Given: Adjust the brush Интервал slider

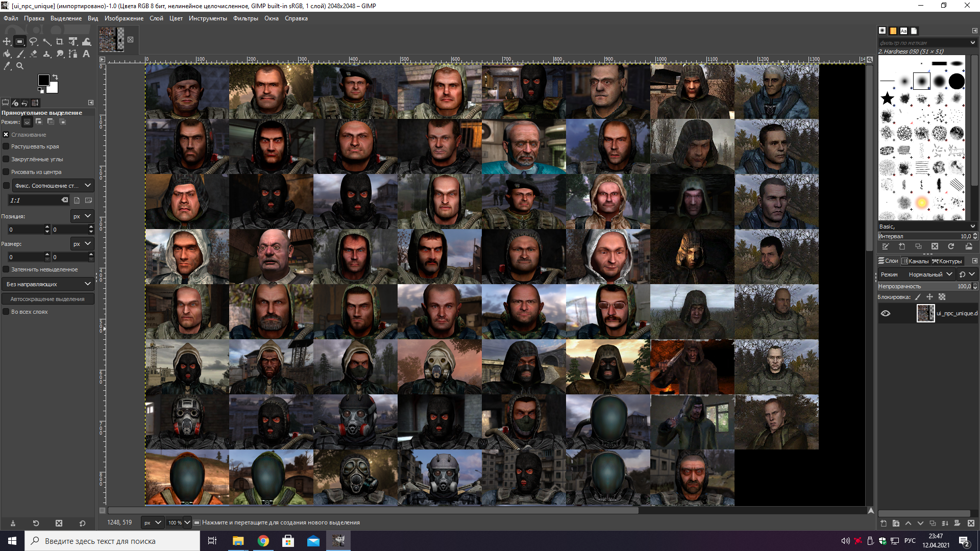Looking at the screenshot, I should tap(924, 236).
